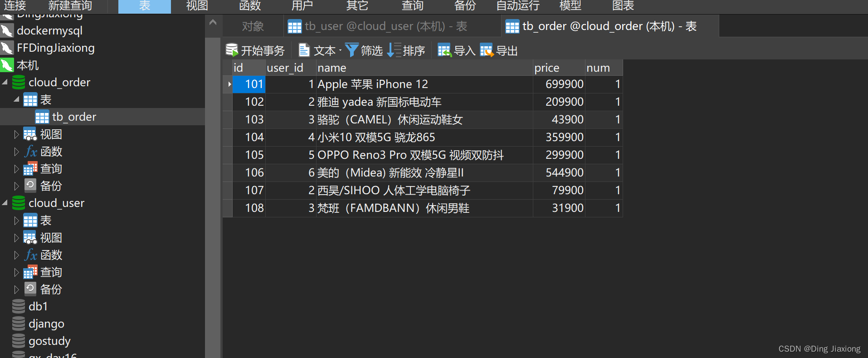Open the 视图 menu in top bar
The image size is (868, 358).
point(197,6)
